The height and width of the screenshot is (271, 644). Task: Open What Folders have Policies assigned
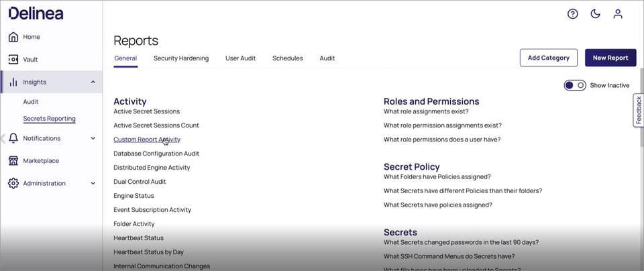coord(437,177)
